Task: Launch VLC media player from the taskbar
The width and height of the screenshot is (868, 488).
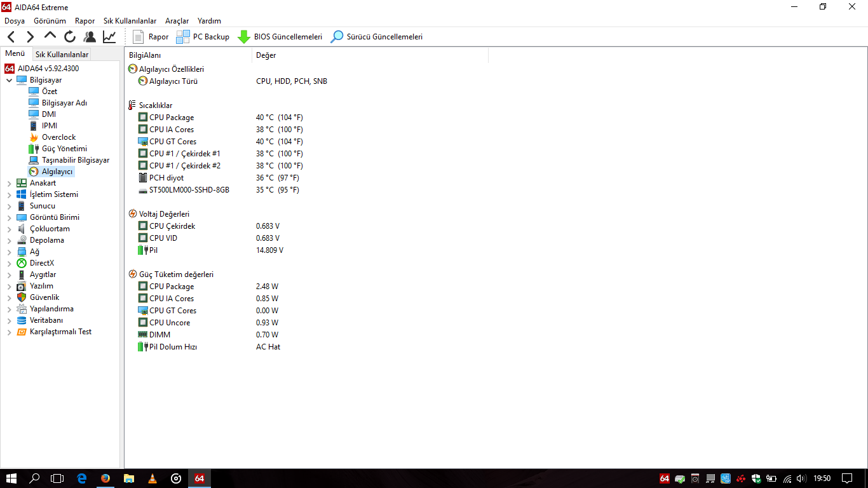Action: [153, 478]
